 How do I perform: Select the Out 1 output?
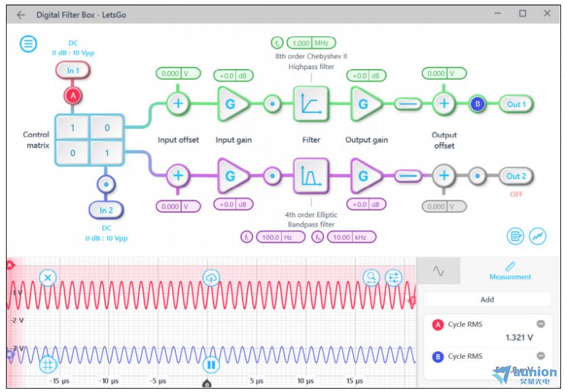[x=516, y=104]
